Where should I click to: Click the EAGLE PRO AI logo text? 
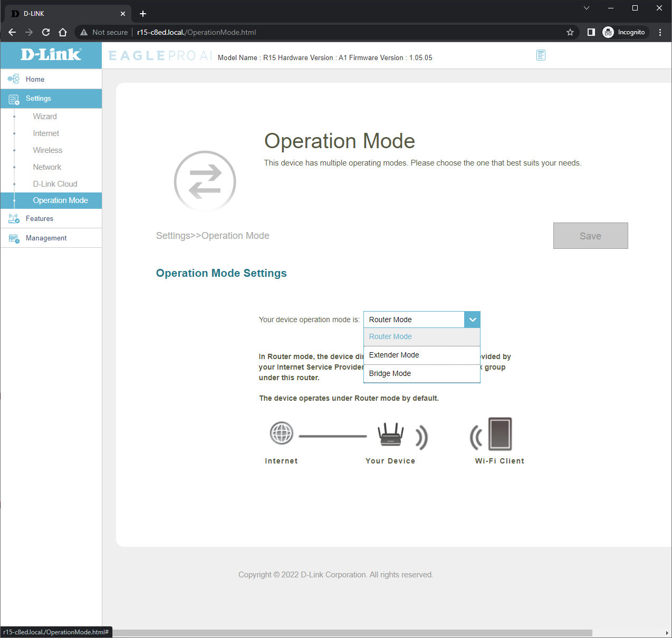tap(160, 55)
